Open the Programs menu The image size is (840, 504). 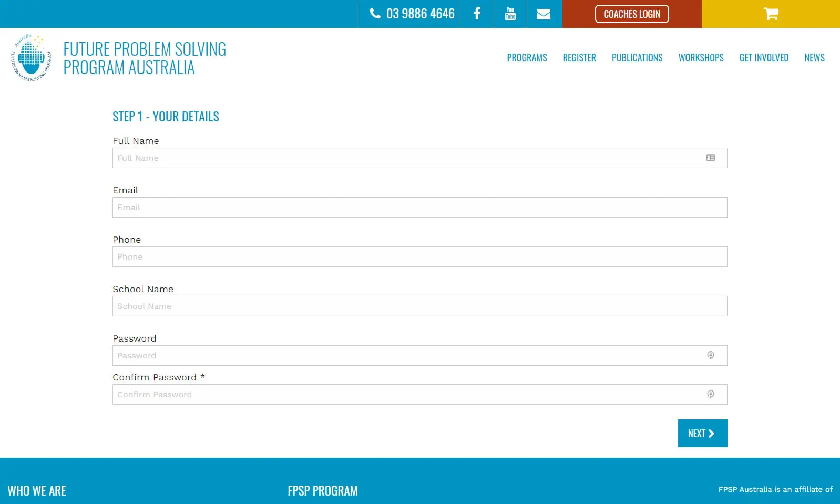point(527,58)
